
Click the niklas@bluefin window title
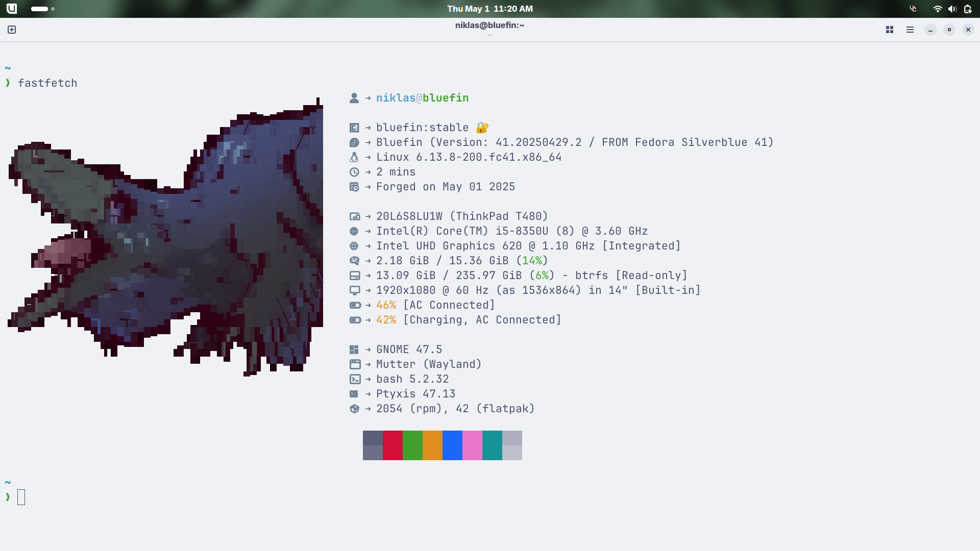tap(489, 25)
